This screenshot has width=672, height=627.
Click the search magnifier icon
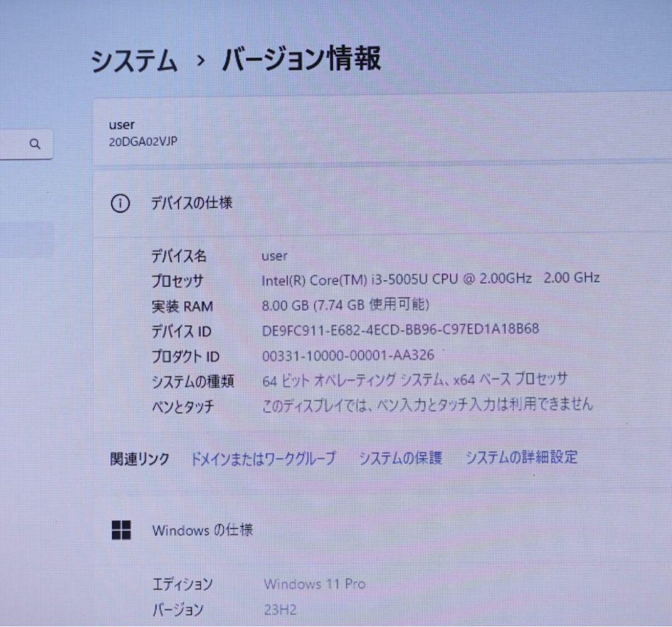(35, 144)
